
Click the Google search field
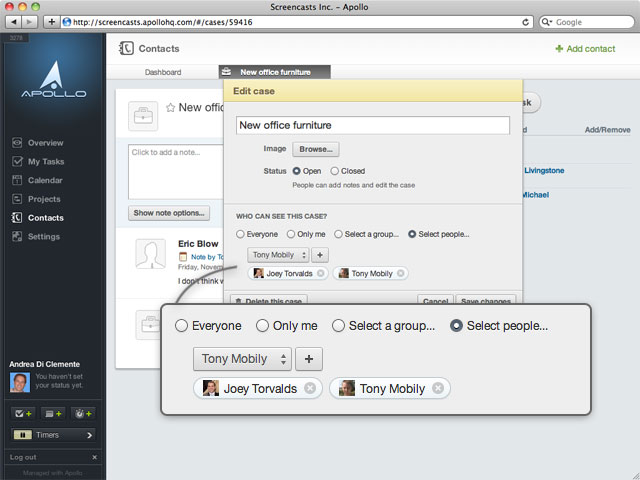(x=587, y=22)
